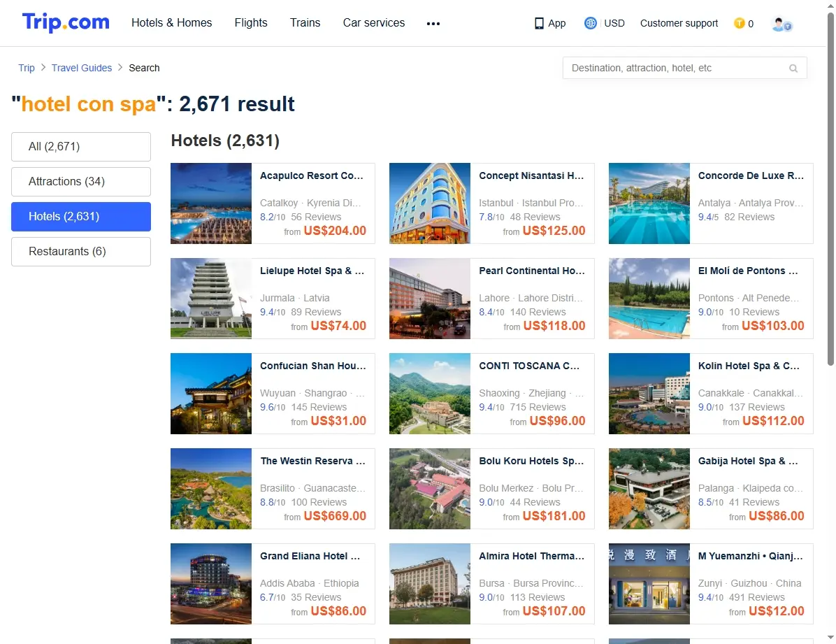
Task: Select the Restaurants (6) filter tab
Action: 81,251
